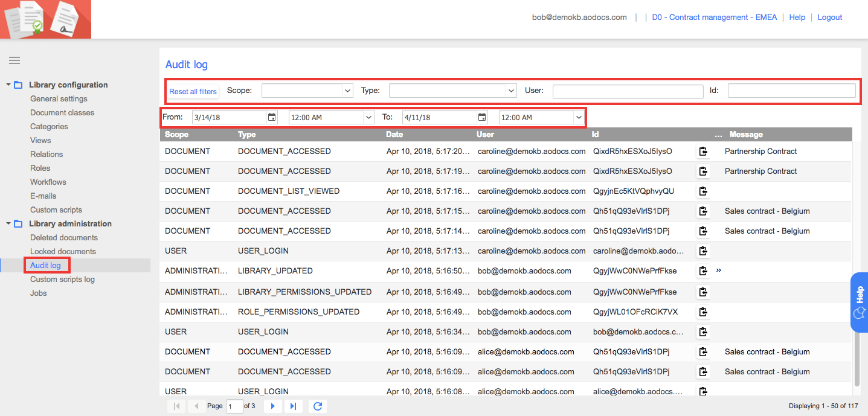The width and height of the screenshot is (868, 416).
Task: Open the To date calendar picker
Action: click(482, 117)
